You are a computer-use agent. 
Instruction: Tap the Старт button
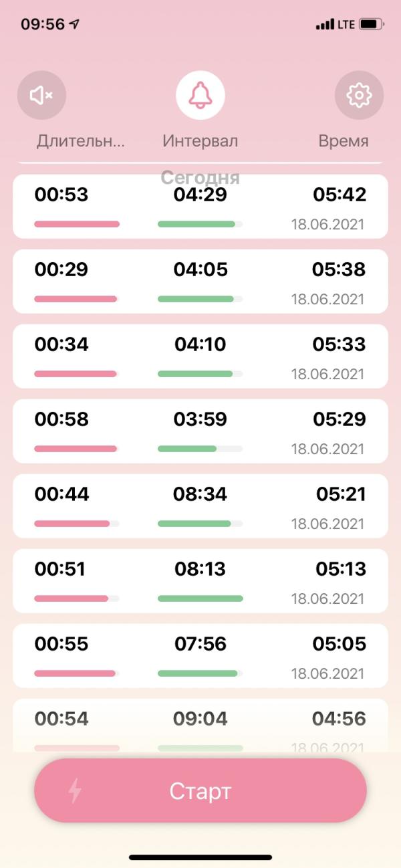[200, 791]
